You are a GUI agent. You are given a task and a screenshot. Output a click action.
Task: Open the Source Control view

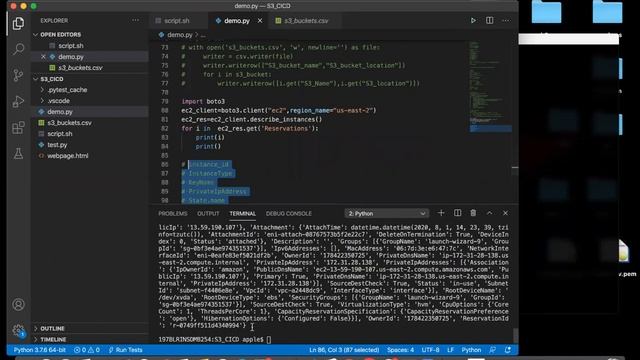(18, 75)
